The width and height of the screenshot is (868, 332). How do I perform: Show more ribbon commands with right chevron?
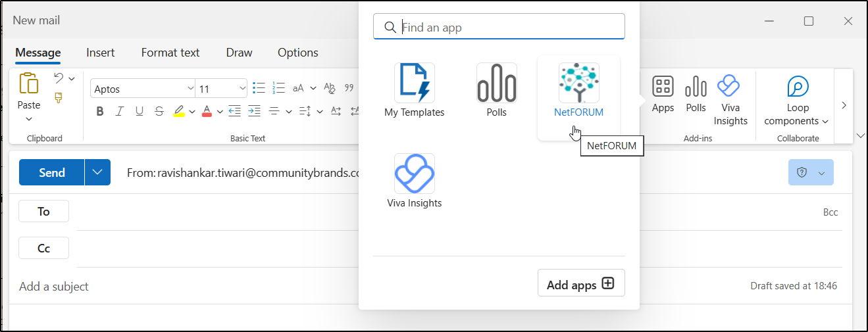tap(844, 105)
